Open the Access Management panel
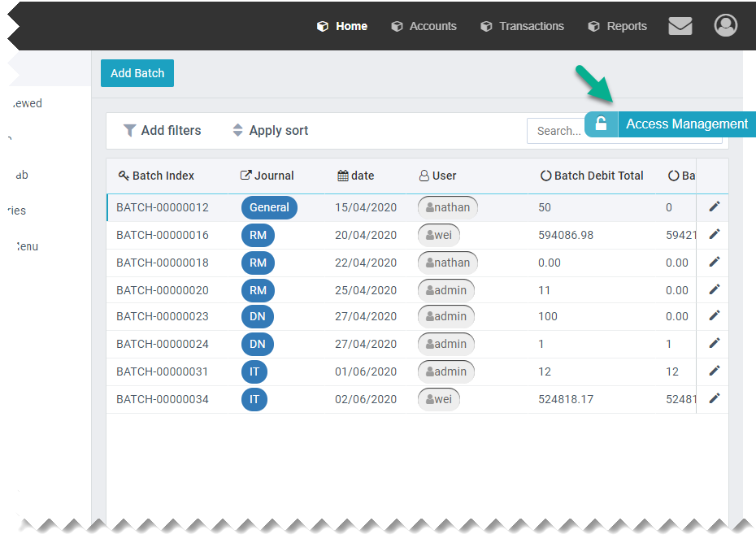The width and height of the screenshot is (756, 543). pyautogui.click(x=686, y=124)
